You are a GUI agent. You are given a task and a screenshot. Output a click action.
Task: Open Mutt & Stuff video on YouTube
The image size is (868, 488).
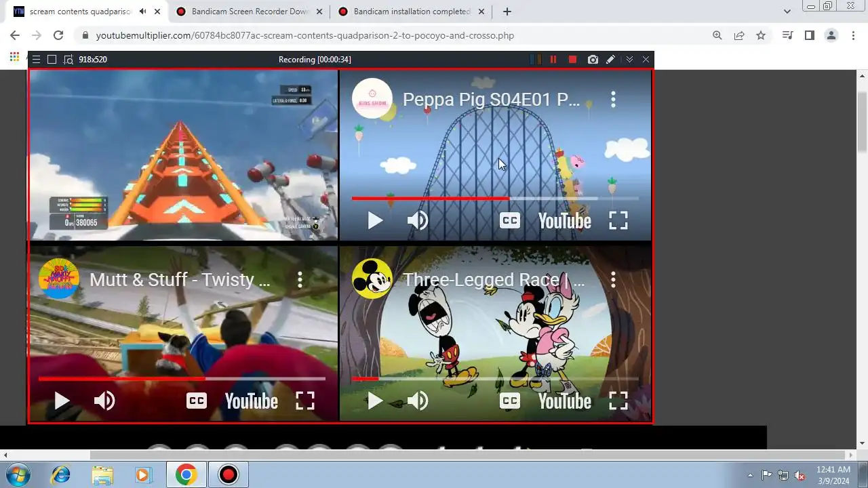(251, 401)
